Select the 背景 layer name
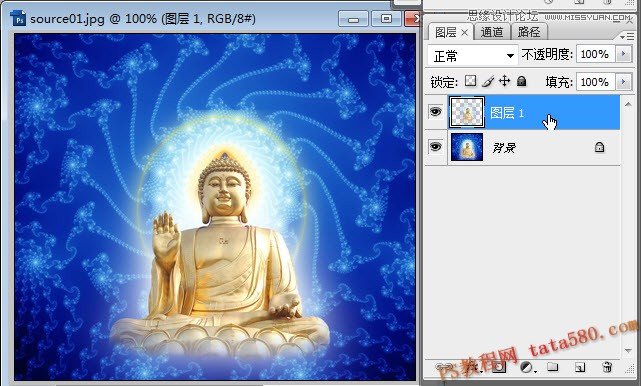641x386 pixels. [x=504, y=148]
